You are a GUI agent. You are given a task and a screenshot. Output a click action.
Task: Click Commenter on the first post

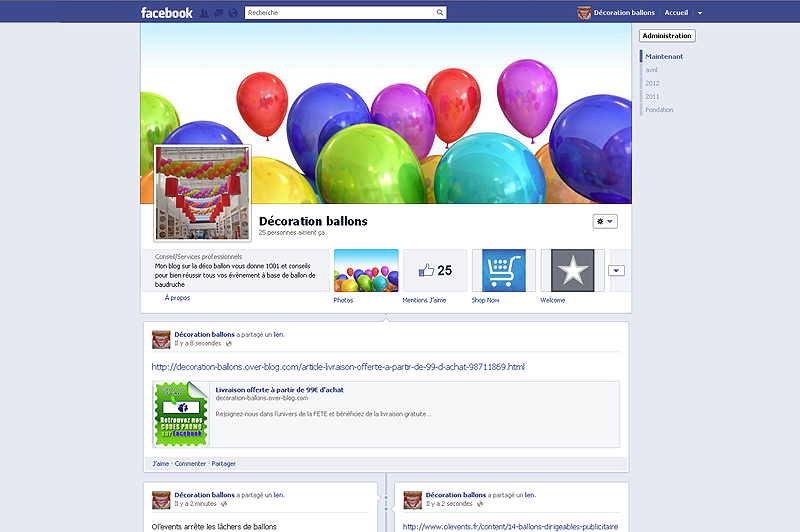point(190,464)
